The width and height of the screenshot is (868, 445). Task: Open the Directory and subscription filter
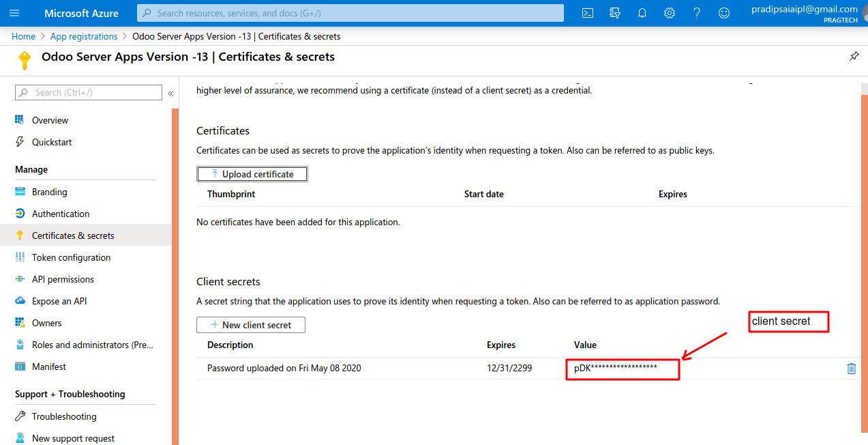click(x=615, y=13)
